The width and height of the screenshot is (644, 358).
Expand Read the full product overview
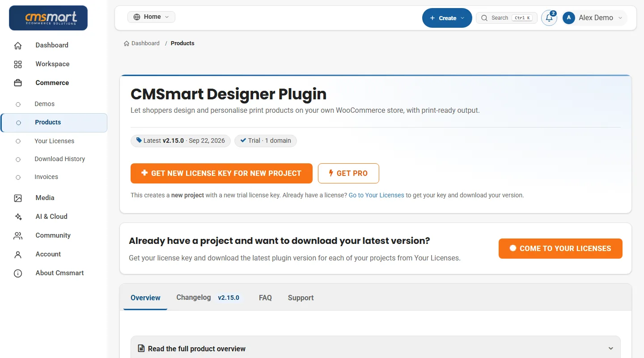[x=376, y=349]
